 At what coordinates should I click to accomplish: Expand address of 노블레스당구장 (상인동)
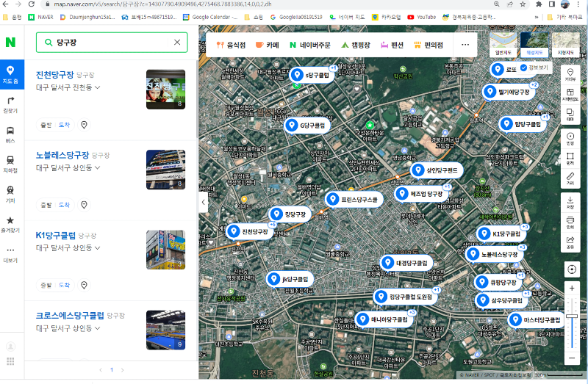(x=98, y=167)
